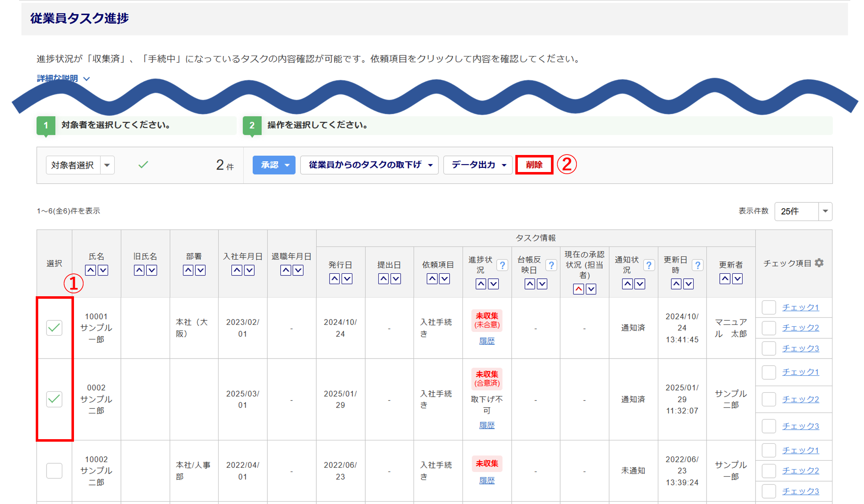
Task: Open 従業員からのタスクの取下げ dropdown button
Action: point(369,165)
